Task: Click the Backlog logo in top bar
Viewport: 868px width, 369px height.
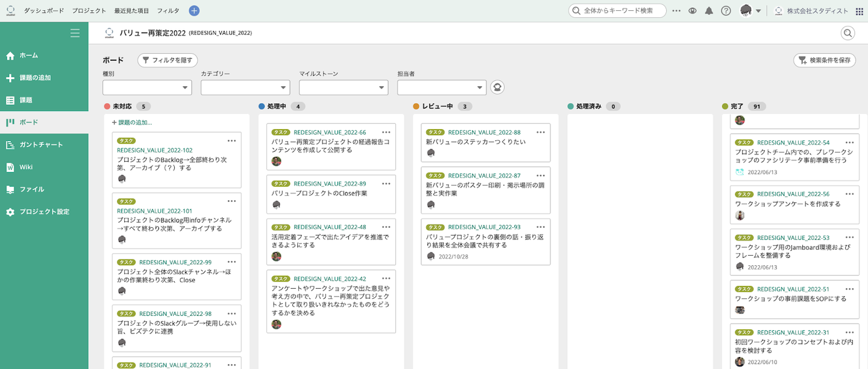Action: coord(10,10)
